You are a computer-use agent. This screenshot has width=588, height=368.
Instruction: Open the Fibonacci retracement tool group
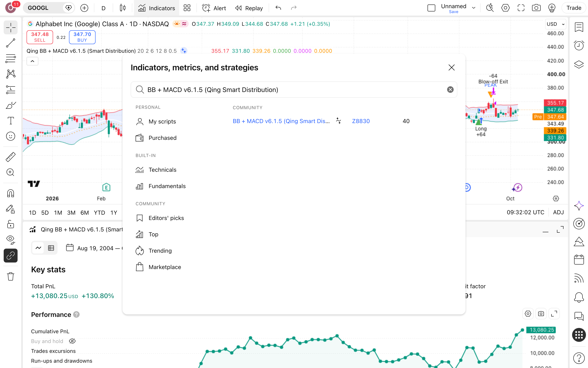coord(11,59)
